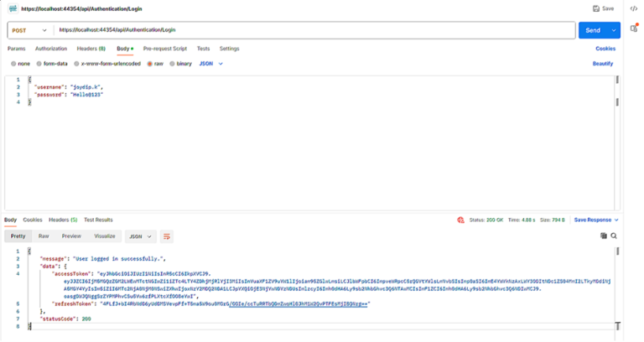This screenshot has height=342, width=644.
Task: Click the refreshToken linked value
Action: [x=299, y=304]
